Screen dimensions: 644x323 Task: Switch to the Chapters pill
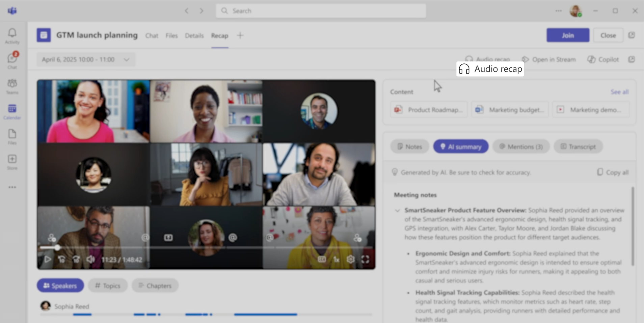click(x=155, y=286)
